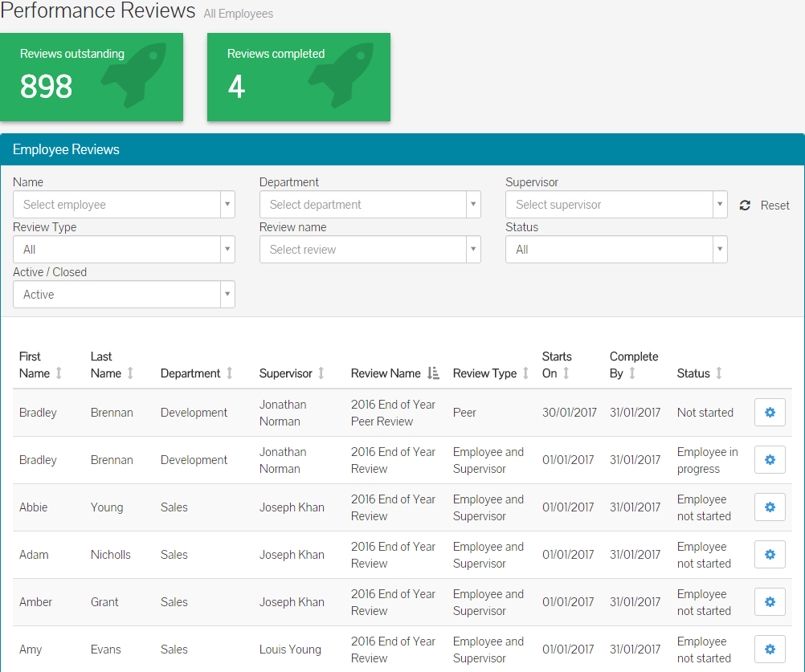Click the gear icon for Amber Grant

(770, 601)
